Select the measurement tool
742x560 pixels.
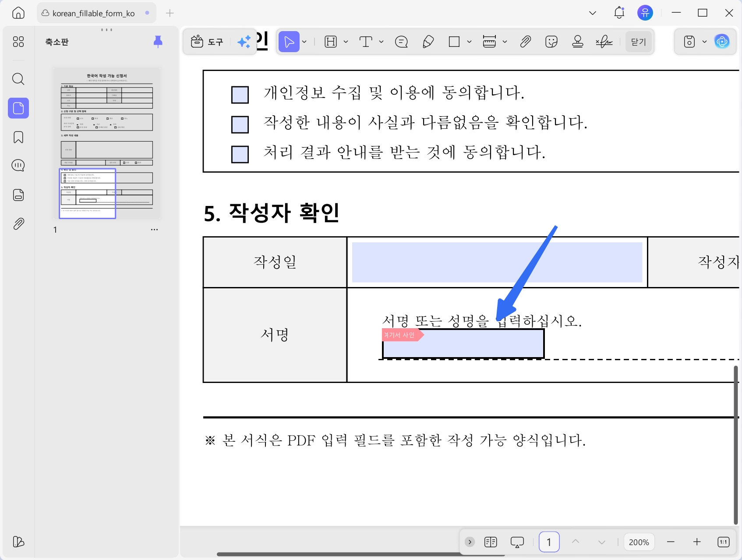click(489, 42)
